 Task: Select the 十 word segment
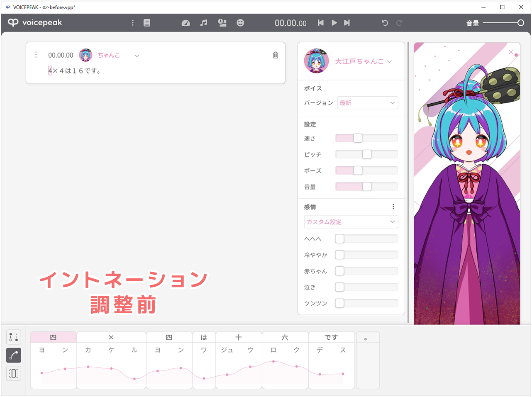[x=239, y=337]
